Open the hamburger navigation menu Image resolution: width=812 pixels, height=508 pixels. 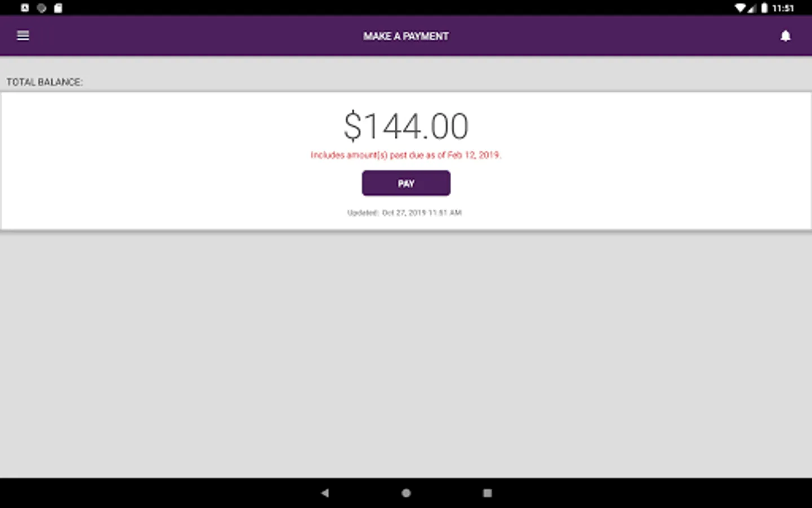click(23, 36)
